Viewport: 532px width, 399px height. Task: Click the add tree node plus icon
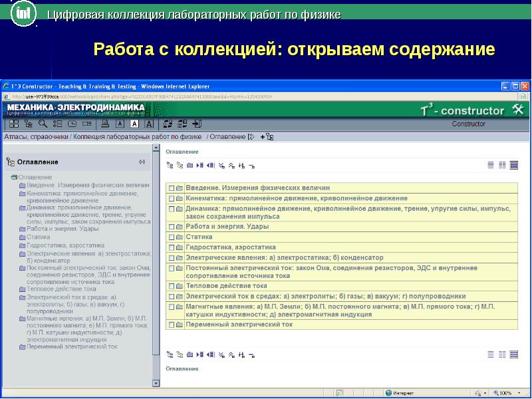[x=267, y=136]
